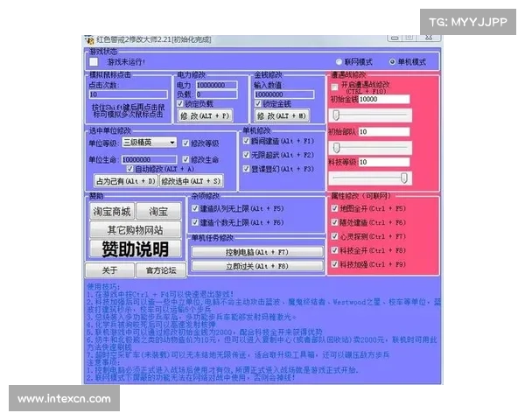Toggle 无限超武 (Alt + F2) checkbox
The width and height of the screenshot is (525, 420).
point(246,155)
